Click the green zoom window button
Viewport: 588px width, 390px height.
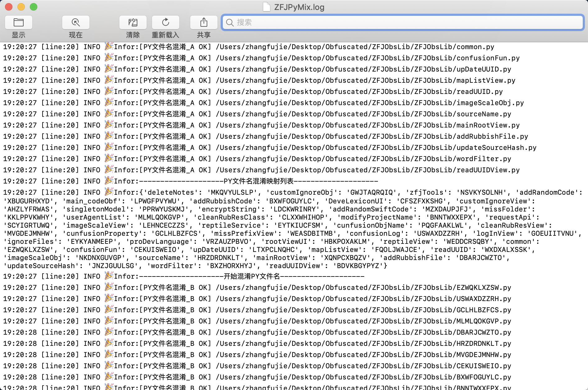(x=34, y=7)
